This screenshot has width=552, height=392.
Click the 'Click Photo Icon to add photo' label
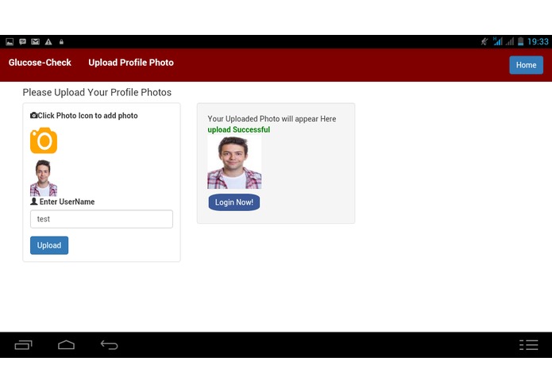pos(87,115)
